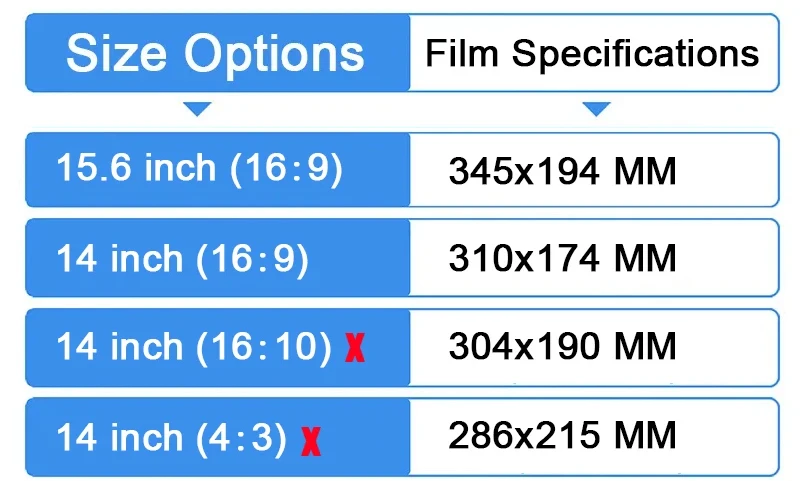The height and width of the screenshot is (481, 800).
Task: Click the blue arrow under Size Options
Action: click(197, 109)
